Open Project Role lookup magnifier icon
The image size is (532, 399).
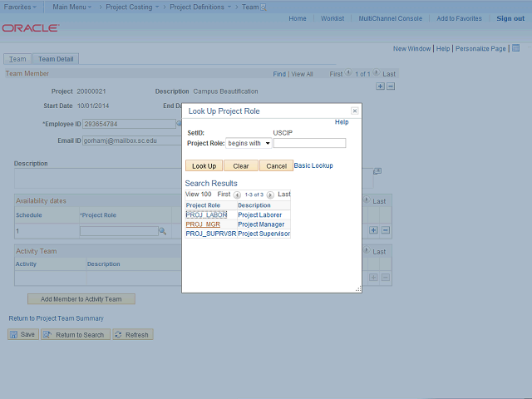coord(163,231)
